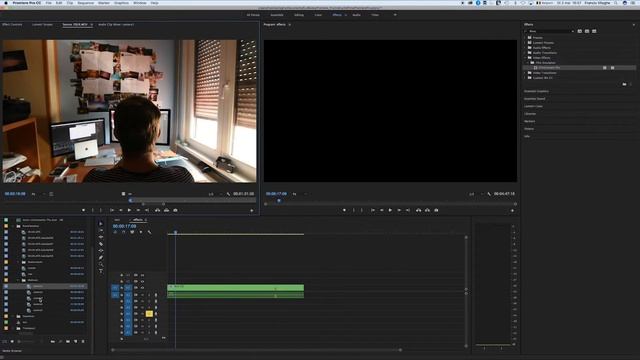Select the Razor tool in the toolbox
Screen dimensions: 640x360
(101, 244)
